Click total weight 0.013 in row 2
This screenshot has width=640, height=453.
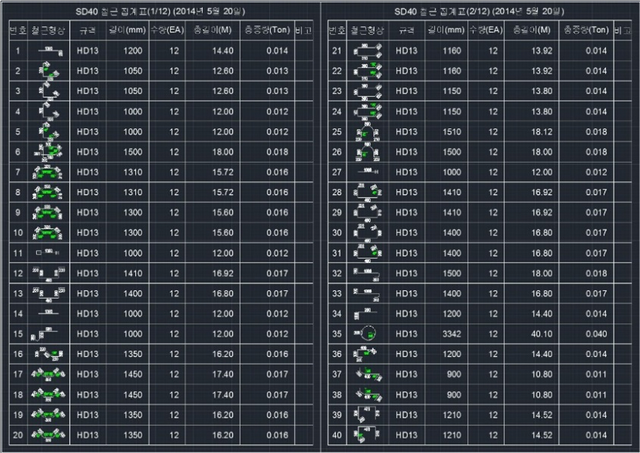[x=277, y=71]
